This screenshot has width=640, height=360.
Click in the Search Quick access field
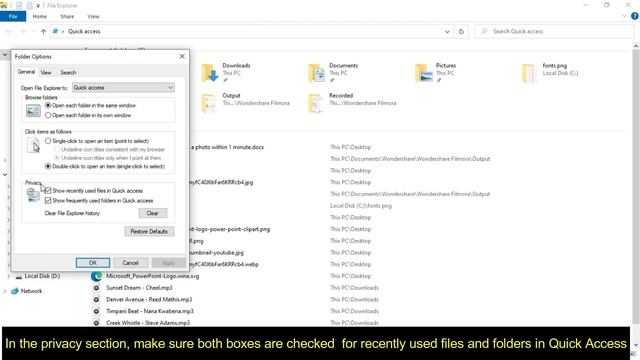(554, 31)
